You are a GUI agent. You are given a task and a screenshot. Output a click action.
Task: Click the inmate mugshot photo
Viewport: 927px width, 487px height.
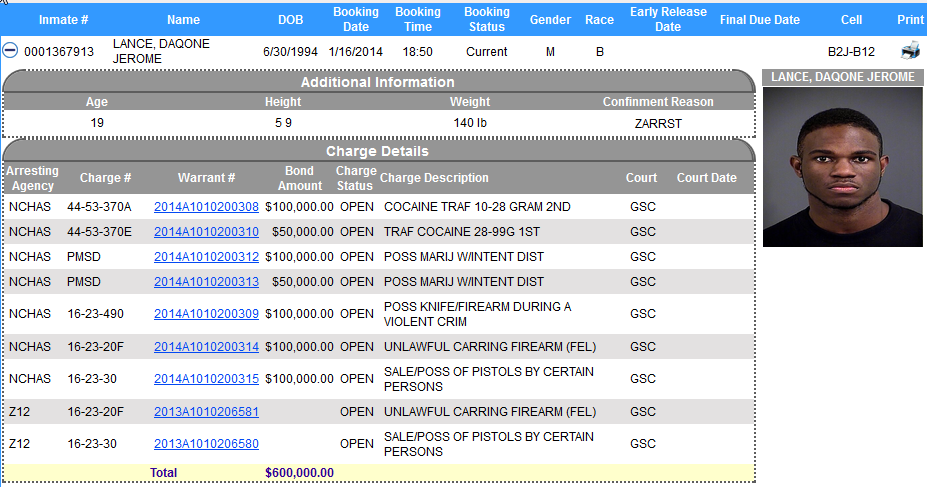(842, 167)
